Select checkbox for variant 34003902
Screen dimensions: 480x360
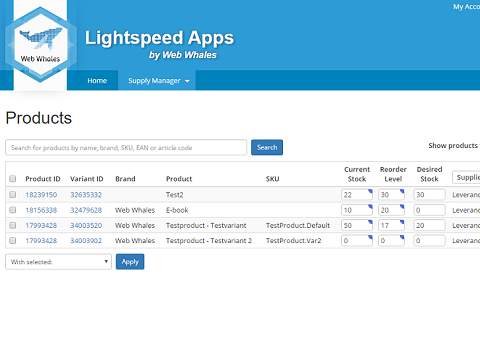tap(13, 240)
